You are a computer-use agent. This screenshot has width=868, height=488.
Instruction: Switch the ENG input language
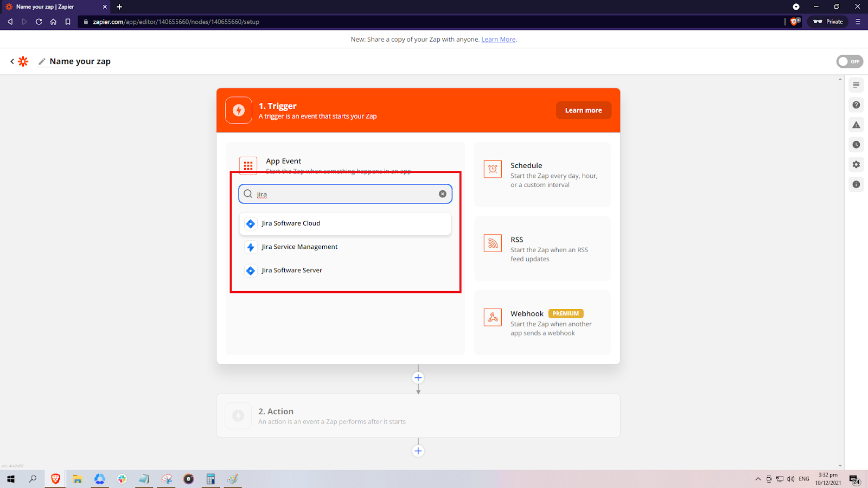[804, 479]
